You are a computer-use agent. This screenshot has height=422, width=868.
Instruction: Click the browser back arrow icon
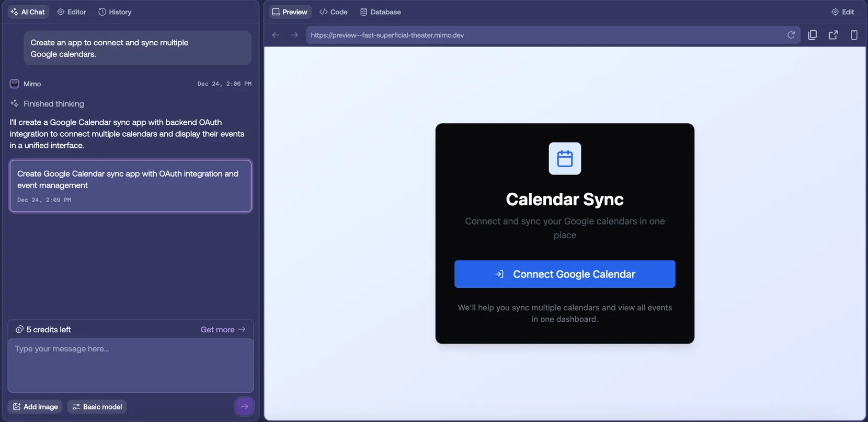click(x=276, y=35)
